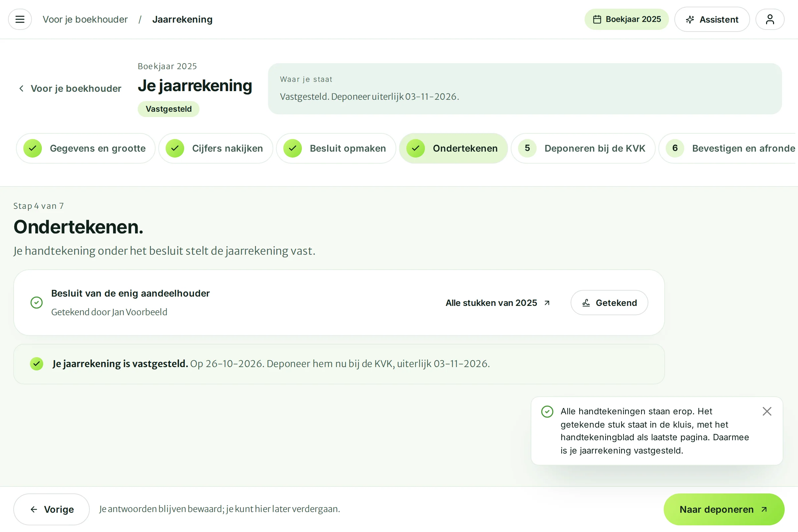Close the signatures notification toast
798x532 pixels.
click(x=767, y=411)
